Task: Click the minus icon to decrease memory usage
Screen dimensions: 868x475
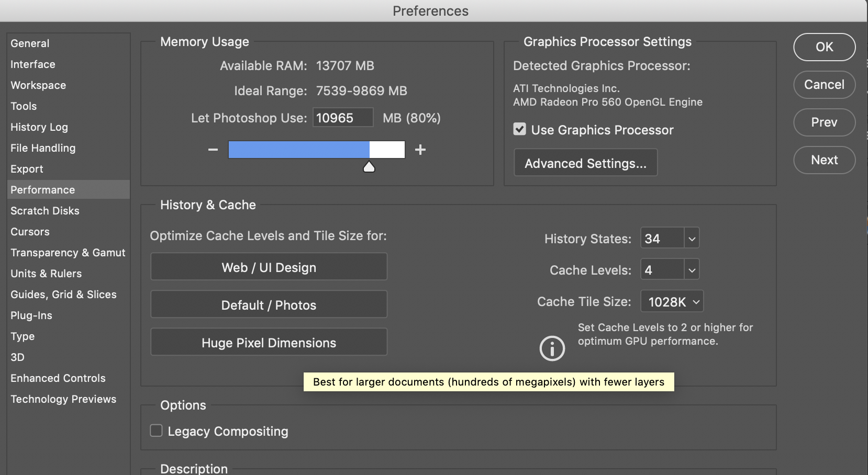Action: 213,150
